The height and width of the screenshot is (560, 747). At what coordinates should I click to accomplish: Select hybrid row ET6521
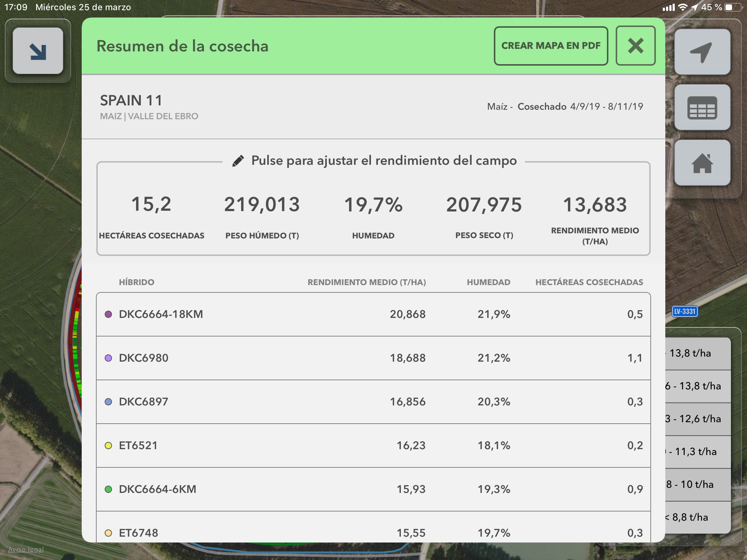click(x=373, y=446)
